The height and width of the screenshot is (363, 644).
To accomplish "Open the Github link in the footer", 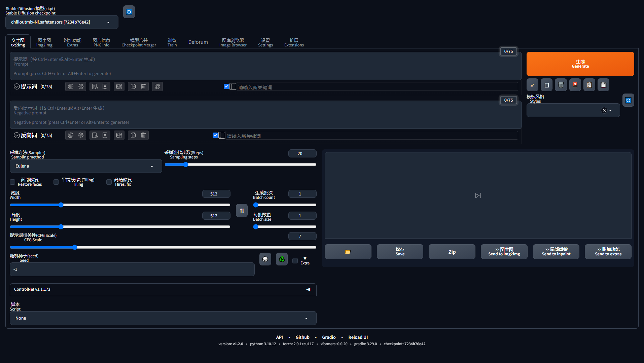I will [x=302, y=337].
